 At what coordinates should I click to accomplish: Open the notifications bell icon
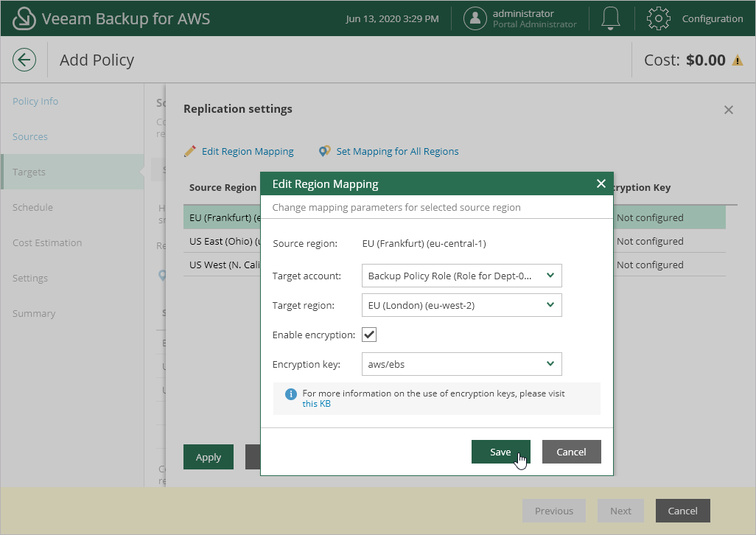click(610, 18)
